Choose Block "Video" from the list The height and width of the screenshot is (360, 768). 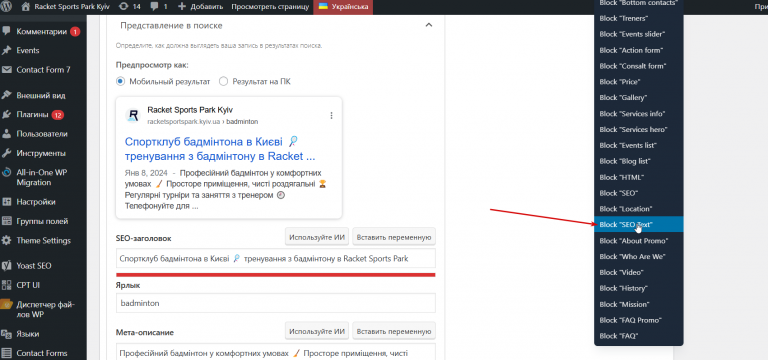(x=639, y=272)
